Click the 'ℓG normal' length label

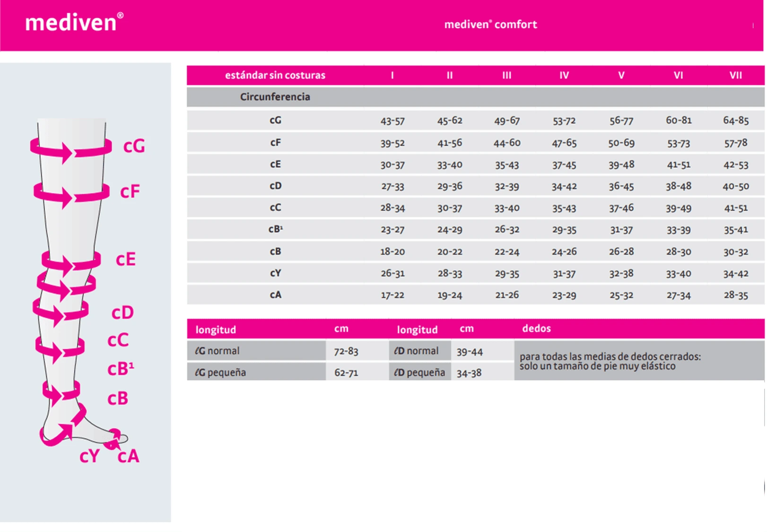tap(218, 351)
